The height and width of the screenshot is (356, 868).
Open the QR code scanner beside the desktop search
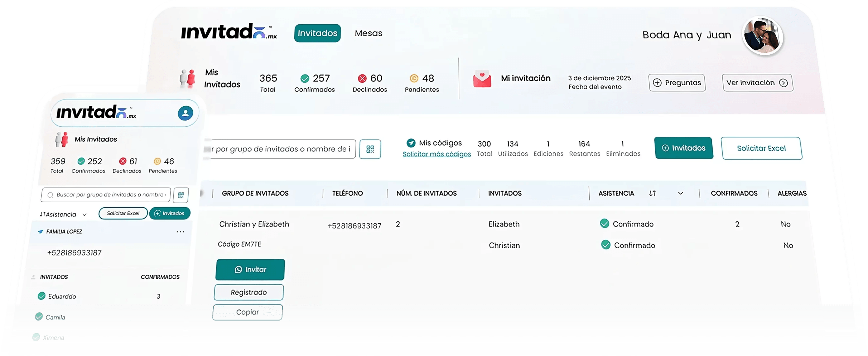[x=370, y=149]
